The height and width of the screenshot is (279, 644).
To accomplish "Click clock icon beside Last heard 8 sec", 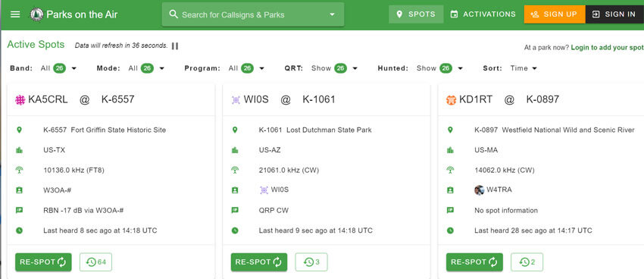I will (x=19, y=230).
